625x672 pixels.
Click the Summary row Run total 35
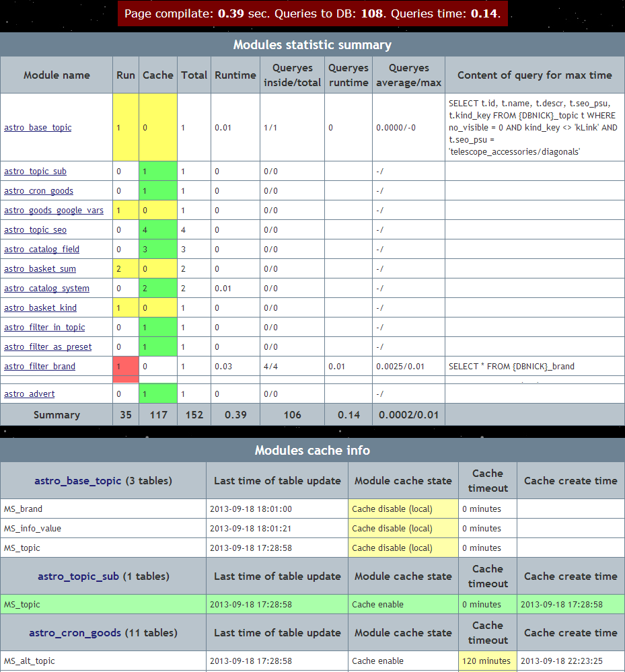[x=126, y=415]
